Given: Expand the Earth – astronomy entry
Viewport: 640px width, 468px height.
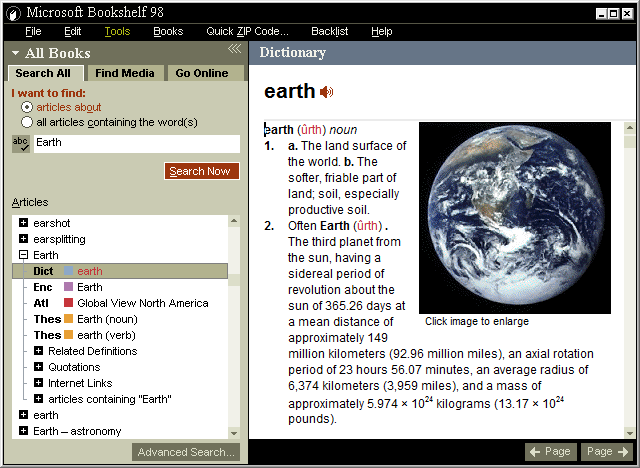Looking at the screenshot, I should [x=24, y=431].
